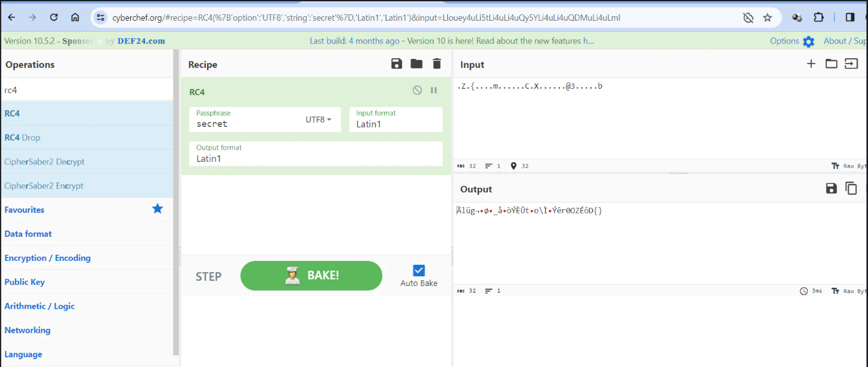Pause at RC4 breakpoint
868x367 pixels.
[434, 91]
